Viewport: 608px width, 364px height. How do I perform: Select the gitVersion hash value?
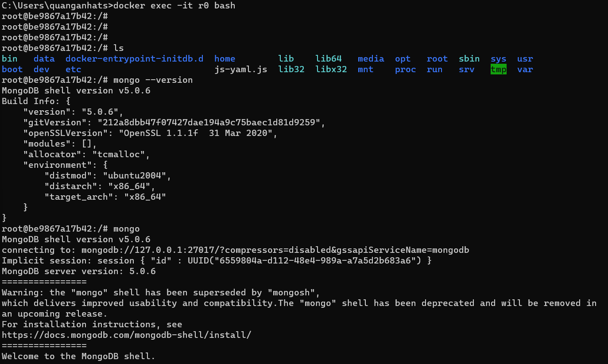[x=211, y=123]
